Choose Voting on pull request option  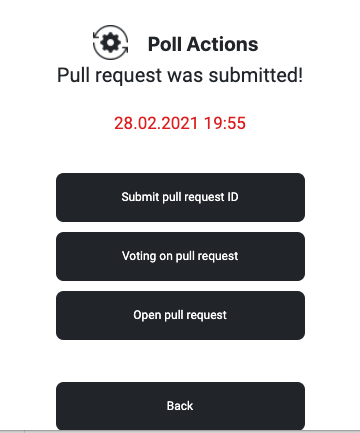pos(180,256)
